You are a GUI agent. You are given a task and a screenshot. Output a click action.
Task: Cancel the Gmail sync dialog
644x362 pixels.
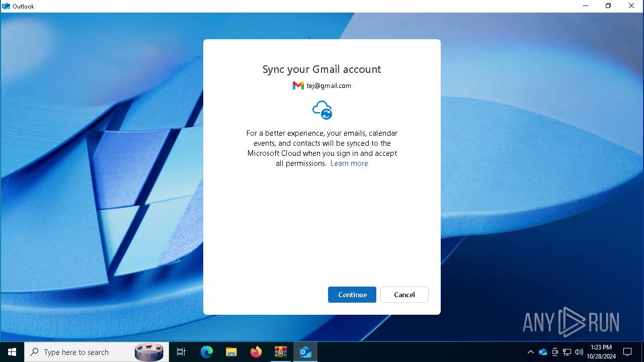(x=405, y=295)
